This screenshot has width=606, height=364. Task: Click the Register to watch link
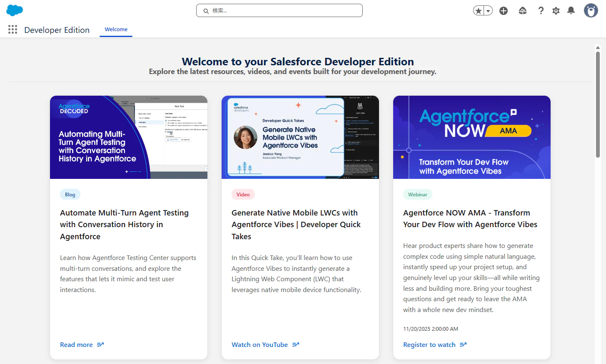click(x=429, y=345)
